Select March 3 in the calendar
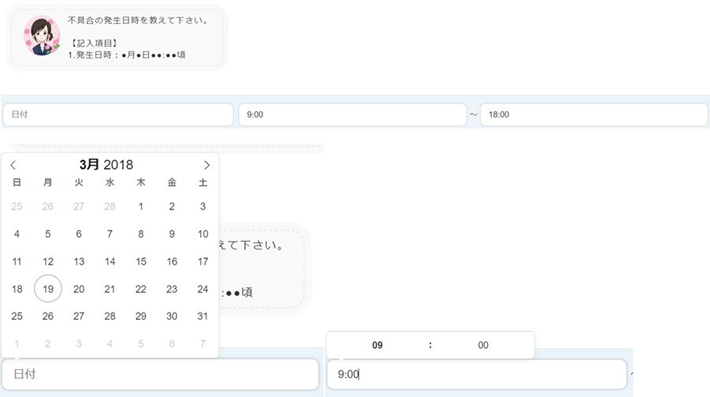This screenshot has width=710, height=397. coord(203,206)
